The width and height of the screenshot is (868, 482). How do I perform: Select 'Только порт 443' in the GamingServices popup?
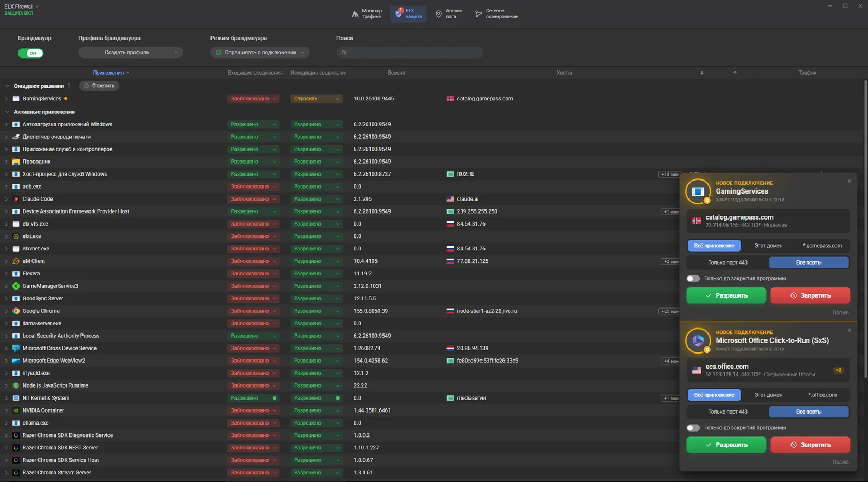pyautogui.click(x=727, y=262)
